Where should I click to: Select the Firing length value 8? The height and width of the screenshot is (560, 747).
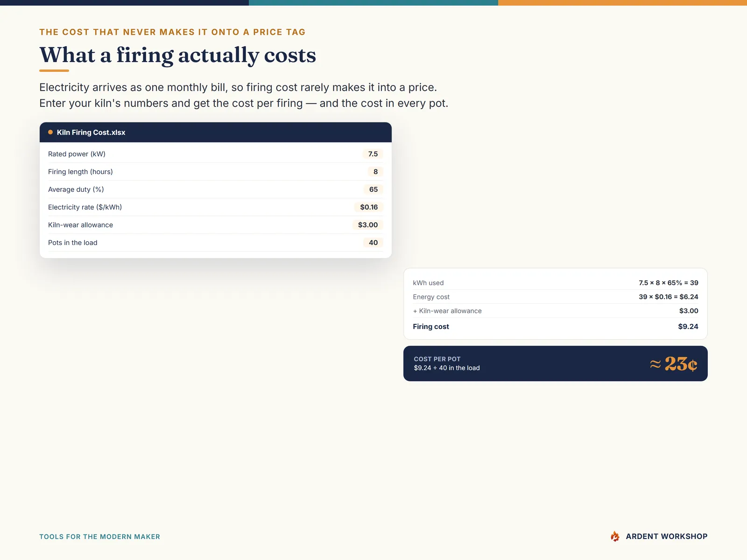point(375,172)
